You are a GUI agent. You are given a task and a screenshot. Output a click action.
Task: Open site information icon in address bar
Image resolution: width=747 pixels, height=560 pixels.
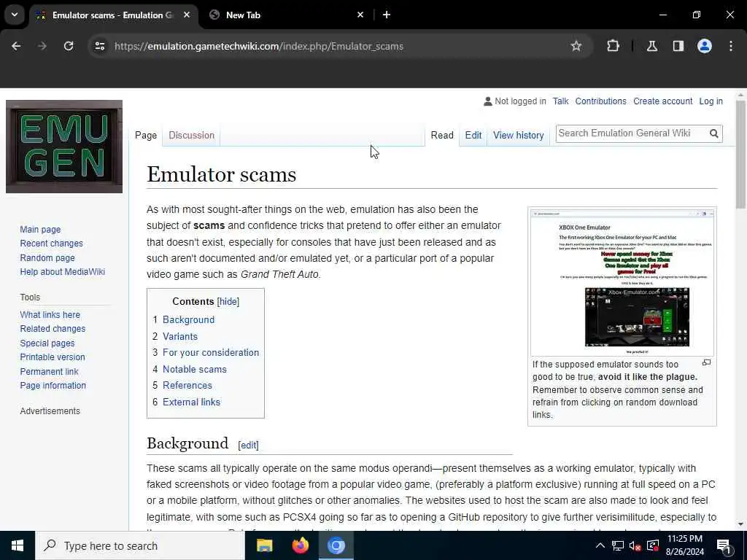(x=99, y=46)
